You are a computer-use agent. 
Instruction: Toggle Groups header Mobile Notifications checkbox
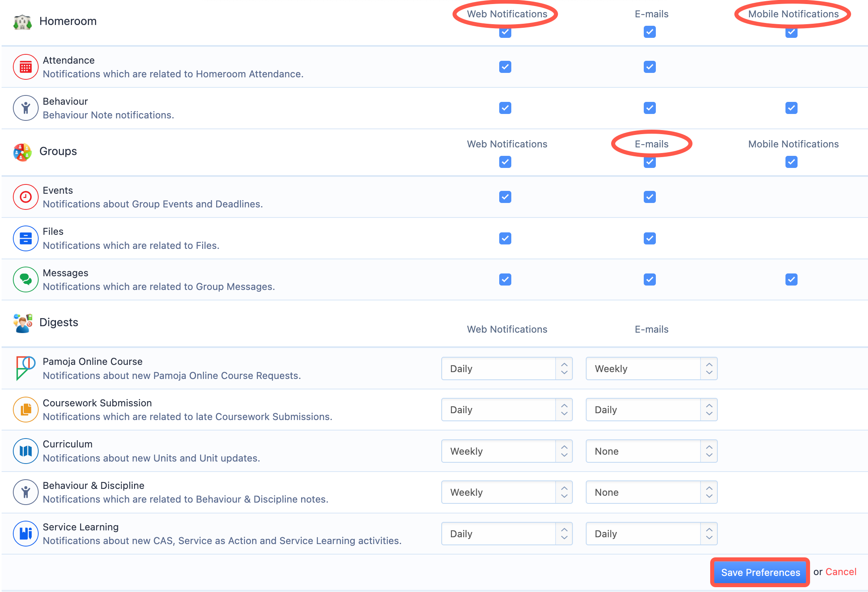tap(791, 162)
